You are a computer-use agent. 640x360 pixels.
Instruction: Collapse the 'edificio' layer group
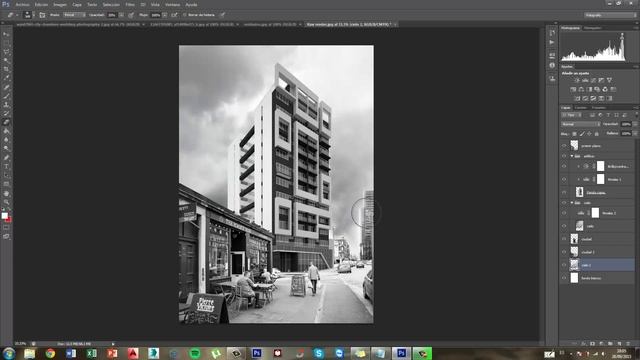coord(572,156)
